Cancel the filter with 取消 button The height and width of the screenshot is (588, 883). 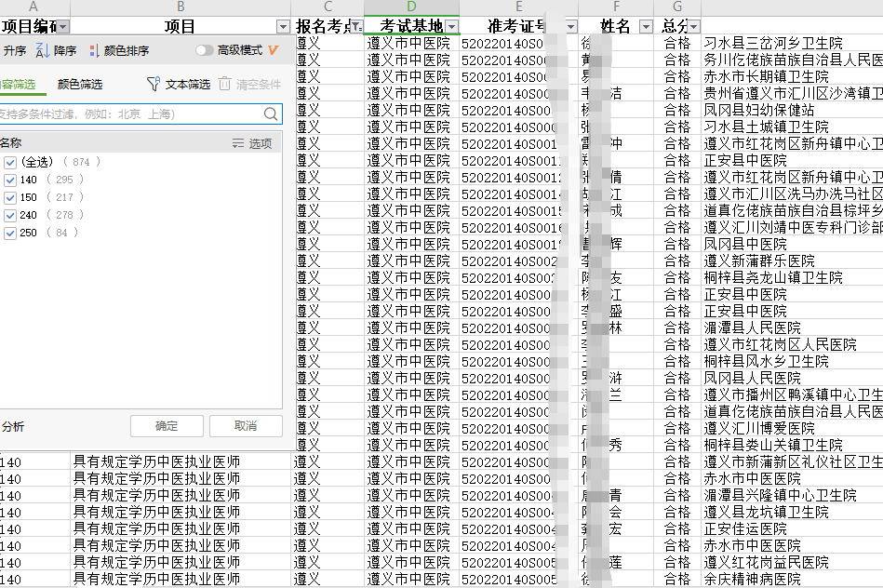click(246, 425)
